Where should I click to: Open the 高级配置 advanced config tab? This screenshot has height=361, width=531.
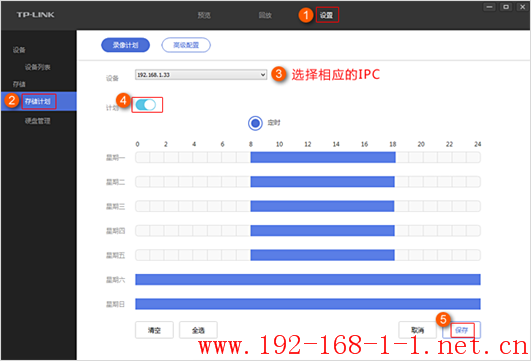point(186,45)
